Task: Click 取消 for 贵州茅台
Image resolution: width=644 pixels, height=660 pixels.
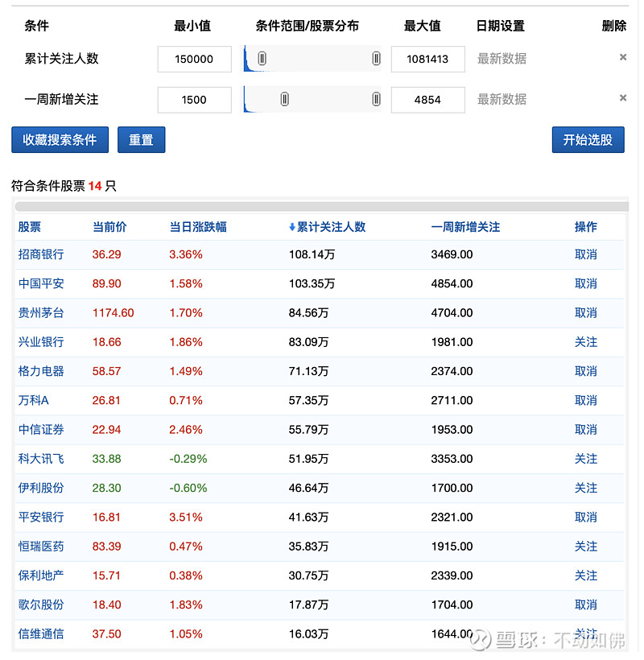Action: click(586, 313)
